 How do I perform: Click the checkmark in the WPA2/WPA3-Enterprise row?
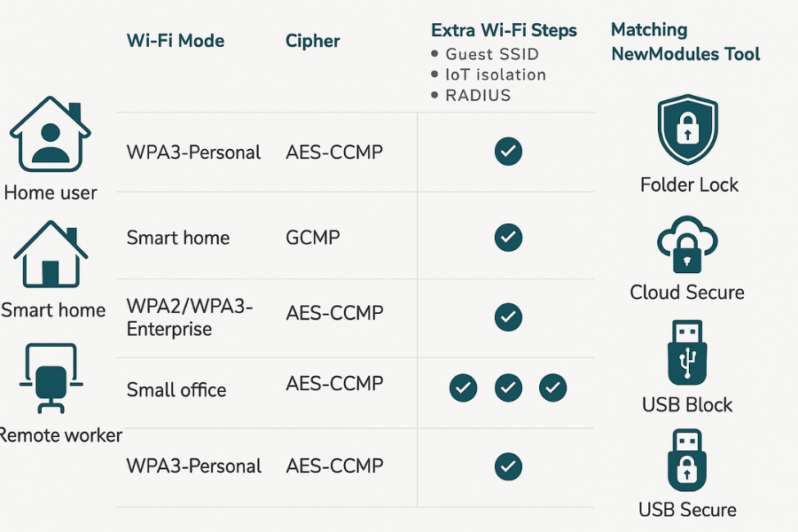tap(508, 316)
